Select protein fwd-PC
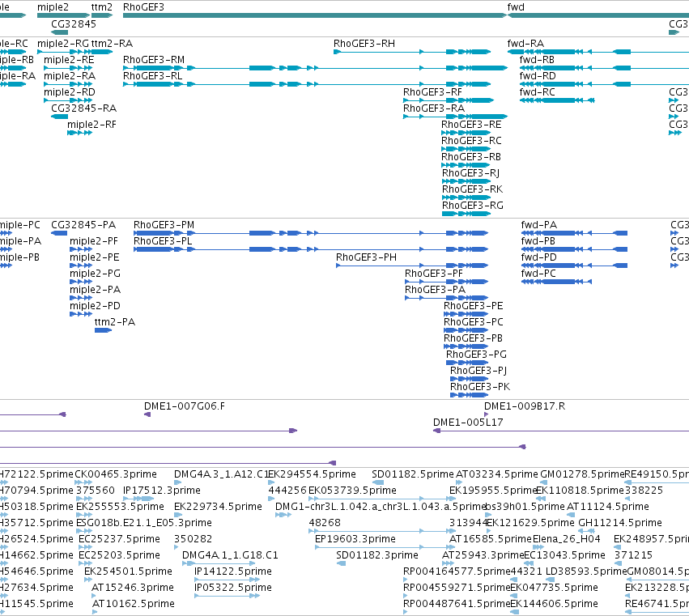The height and width of the screenshot is (616, 689). click(538, 274)
